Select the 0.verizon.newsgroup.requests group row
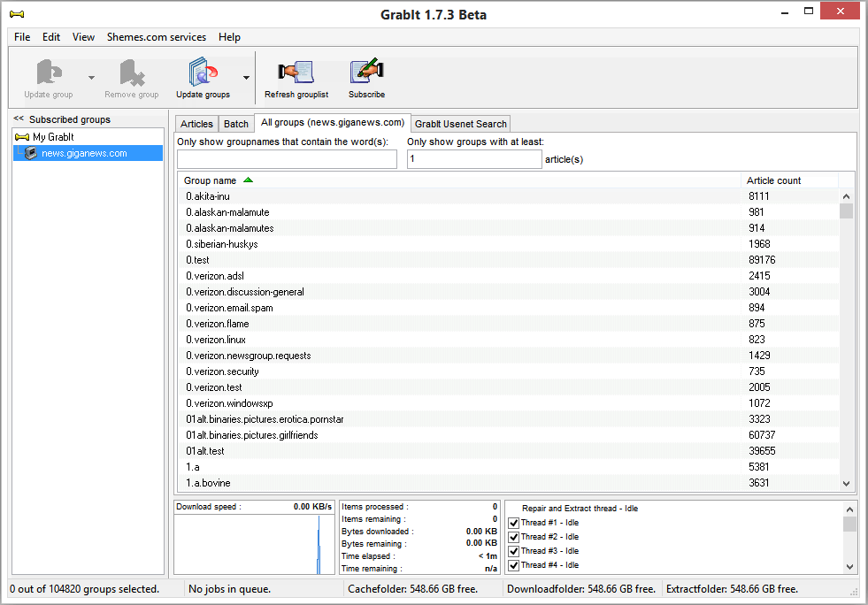The height and width of the screenshot is (605, 868). 510,356
